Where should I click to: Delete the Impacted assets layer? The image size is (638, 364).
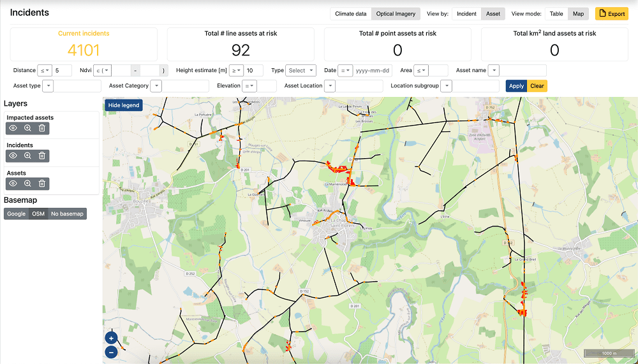click(x=42, y=128)
